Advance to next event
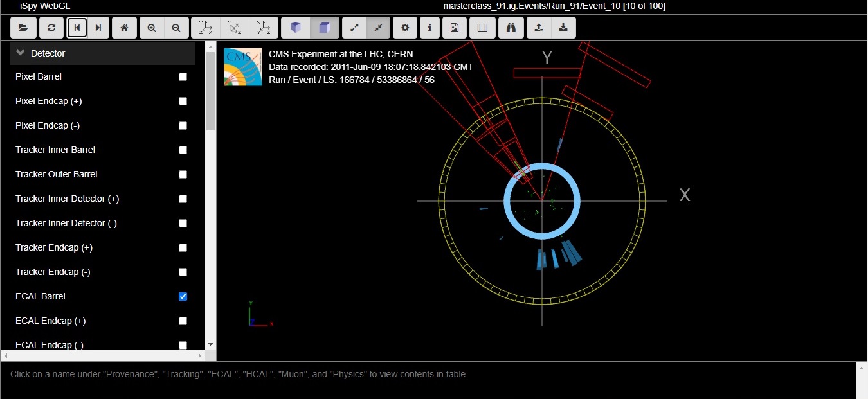 (x=98, y=28)
